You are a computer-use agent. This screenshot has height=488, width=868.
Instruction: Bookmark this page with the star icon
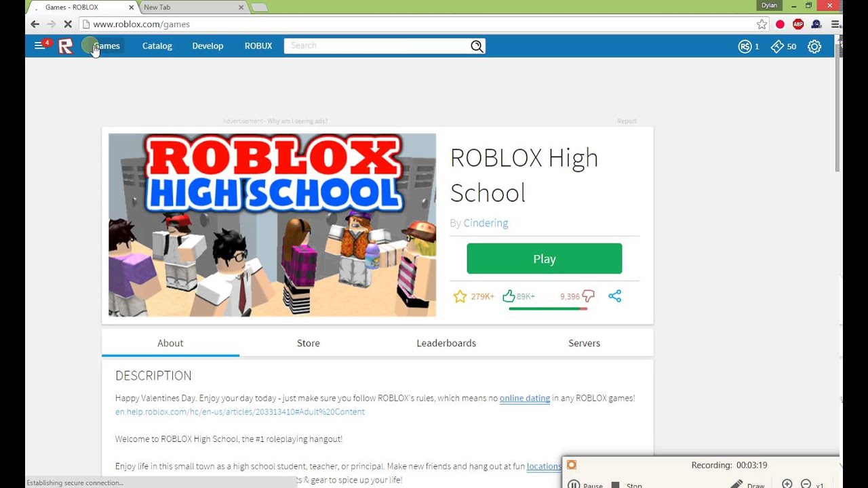762,24
